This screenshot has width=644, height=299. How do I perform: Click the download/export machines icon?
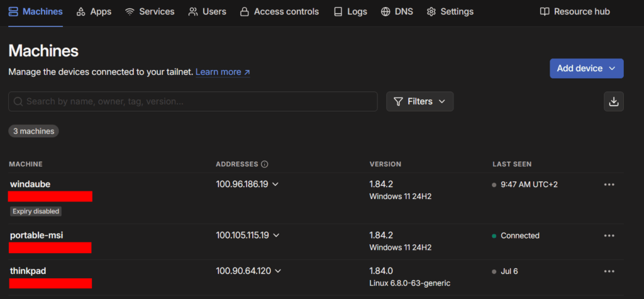coord(613,101)
